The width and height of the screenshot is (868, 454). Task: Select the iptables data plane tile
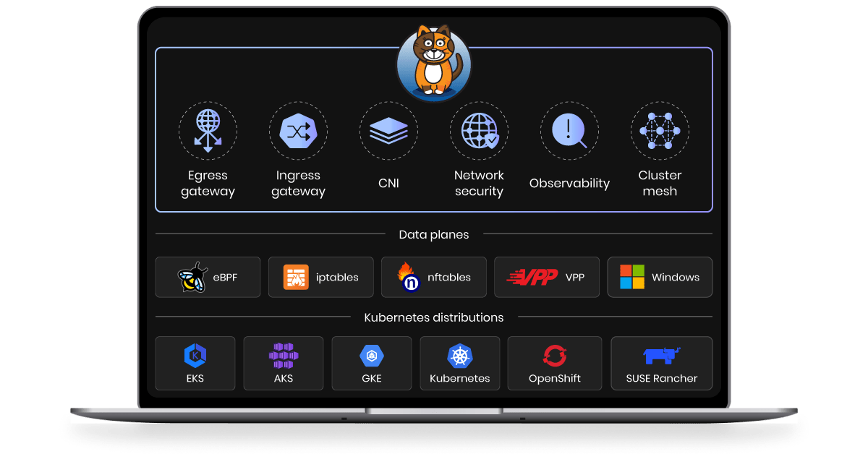tap(320, 278)
